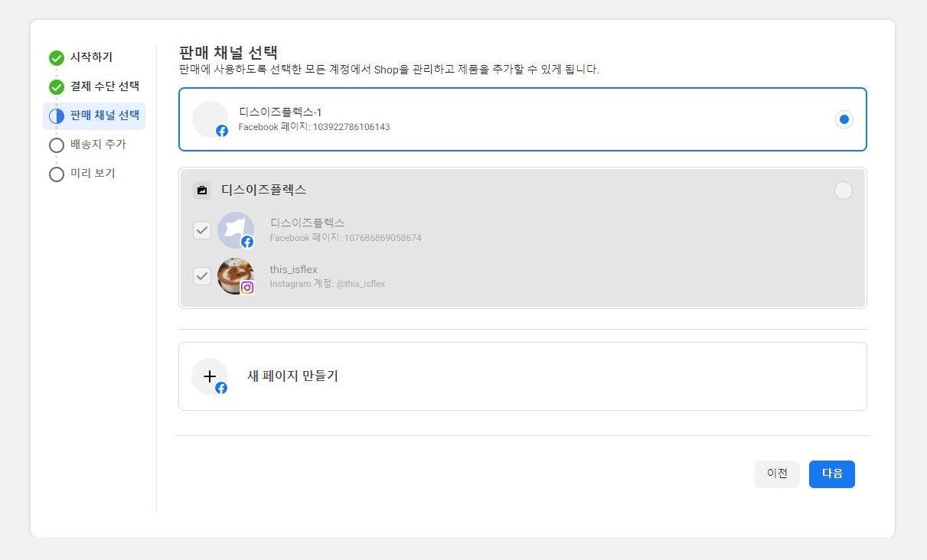
Task: Select the radio button for 디스이즈플렉스 business group
Action: click(843, 190)
